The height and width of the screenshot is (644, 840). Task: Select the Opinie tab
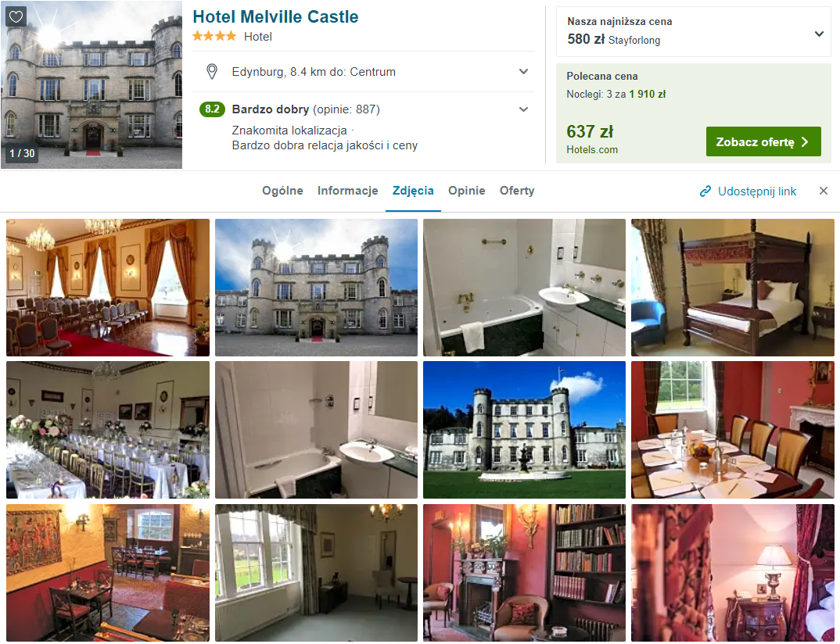pyautogui.click(x=467, y=191)
